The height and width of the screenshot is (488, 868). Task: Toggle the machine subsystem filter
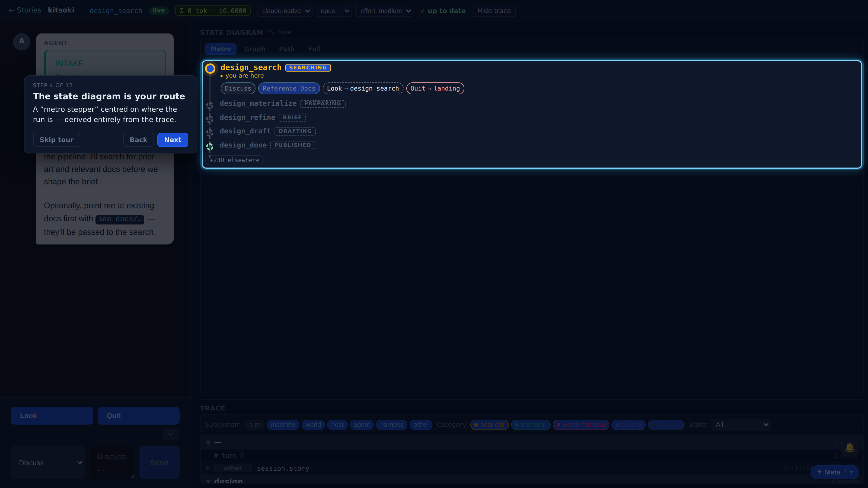[283, 425]
